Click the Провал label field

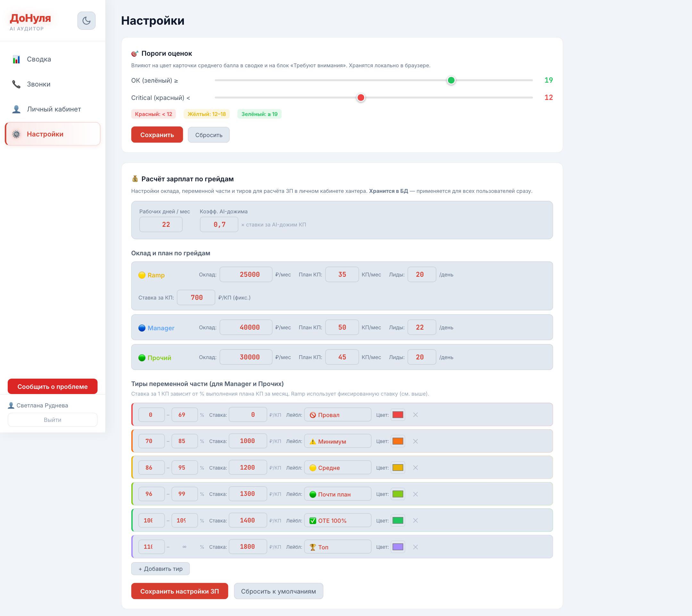(x=338, y=415)
